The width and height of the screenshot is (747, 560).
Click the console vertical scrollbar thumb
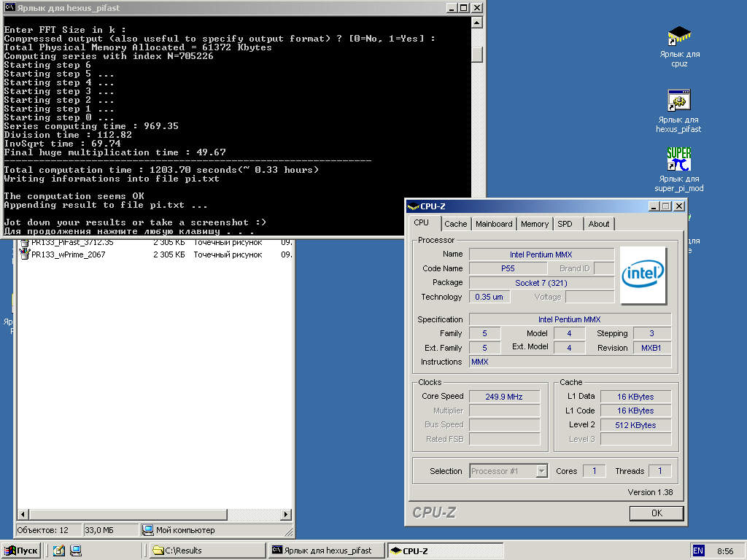tap(477, 53)
